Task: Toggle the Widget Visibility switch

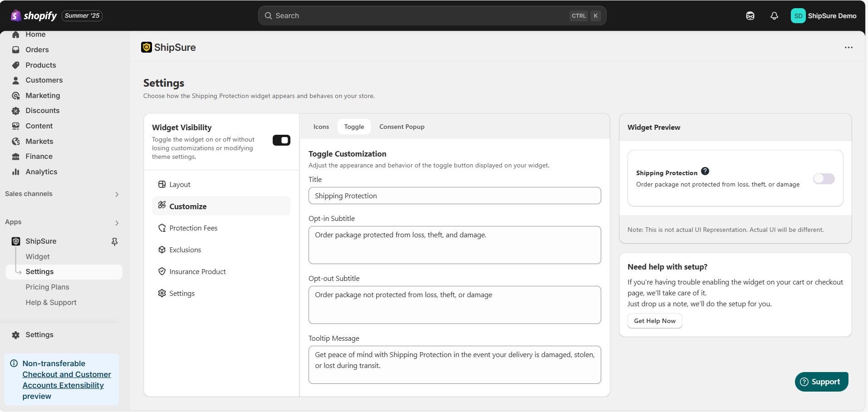Action: click(281, 140)
